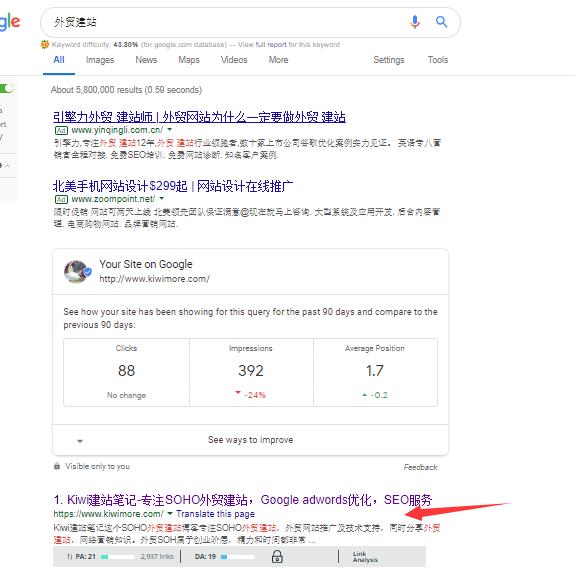The height and width of the screenshot is (570, 575).
Task: Open the 北美手机网站设计 $299起 ad title
Action: tap(173, 186)
